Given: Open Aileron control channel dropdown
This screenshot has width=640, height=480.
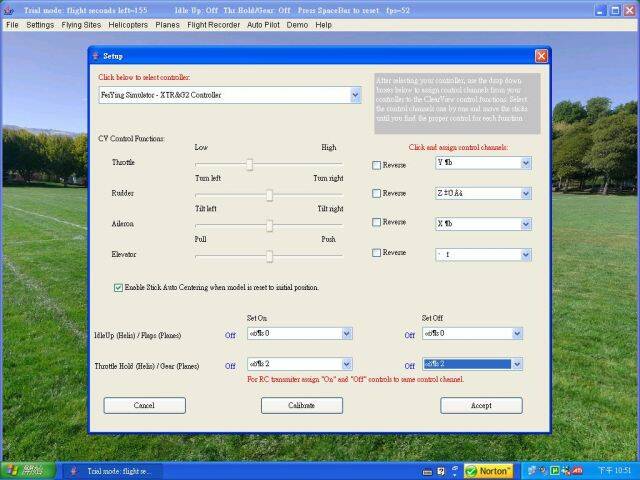Looking at the screenshot, I should coord(526,224).
